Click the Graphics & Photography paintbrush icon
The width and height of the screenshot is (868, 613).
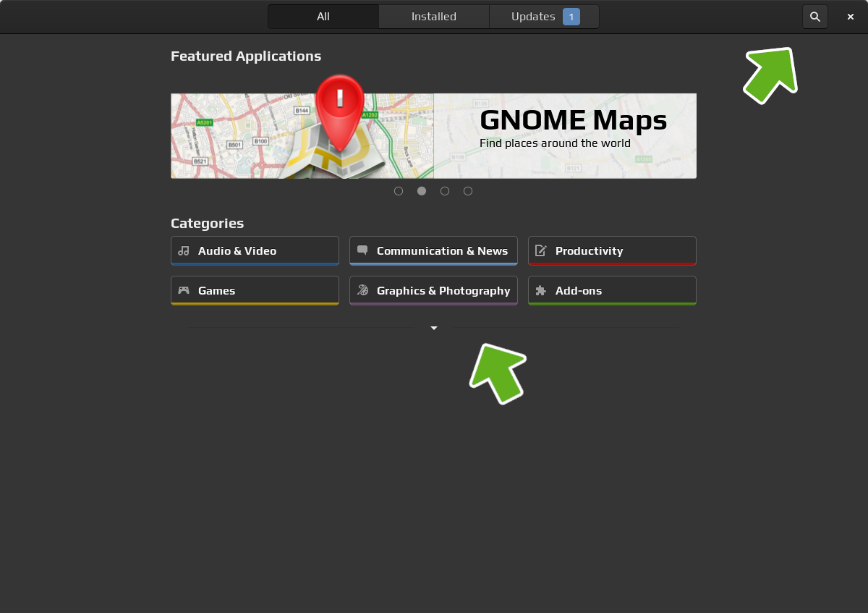tap(362, 290)
